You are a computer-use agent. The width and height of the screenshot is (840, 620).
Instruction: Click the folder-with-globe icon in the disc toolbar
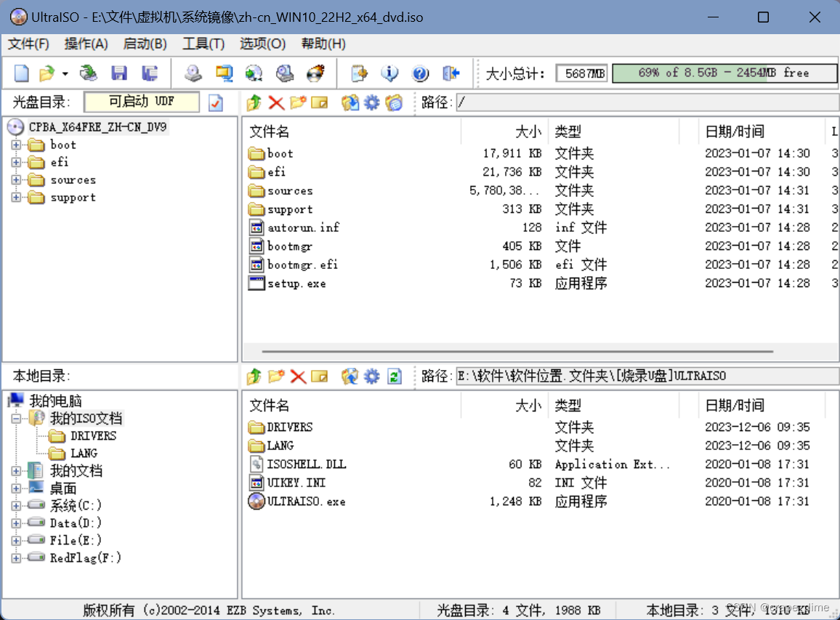pos(394,102)
